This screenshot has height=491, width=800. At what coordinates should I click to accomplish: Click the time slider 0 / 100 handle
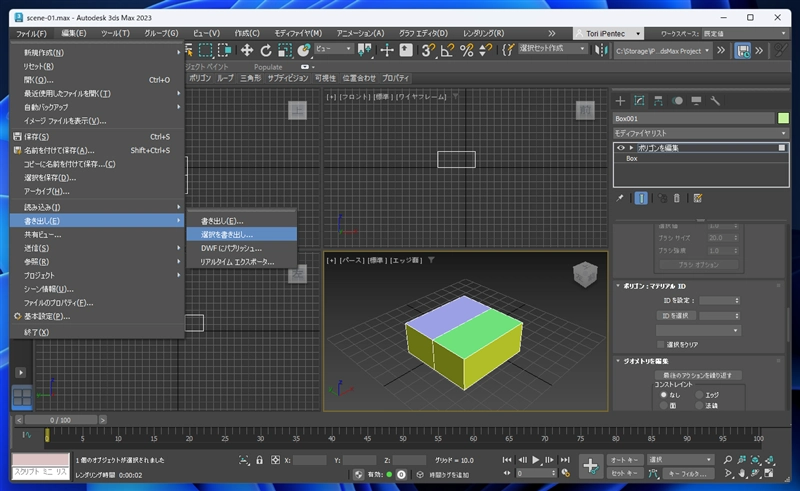tap(61, 420)
